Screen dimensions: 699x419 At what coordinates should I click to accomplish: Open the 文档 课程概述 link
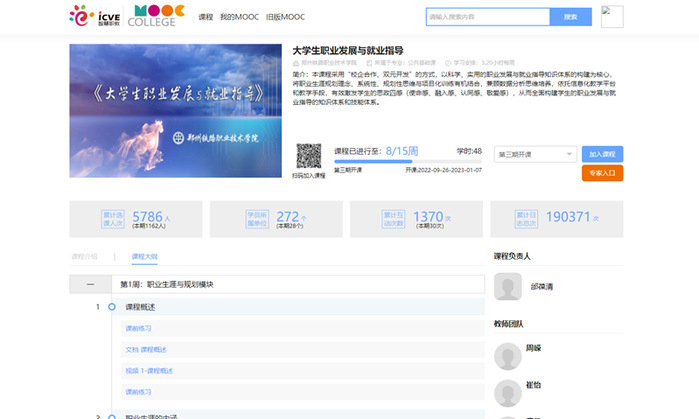coord(146,349)
